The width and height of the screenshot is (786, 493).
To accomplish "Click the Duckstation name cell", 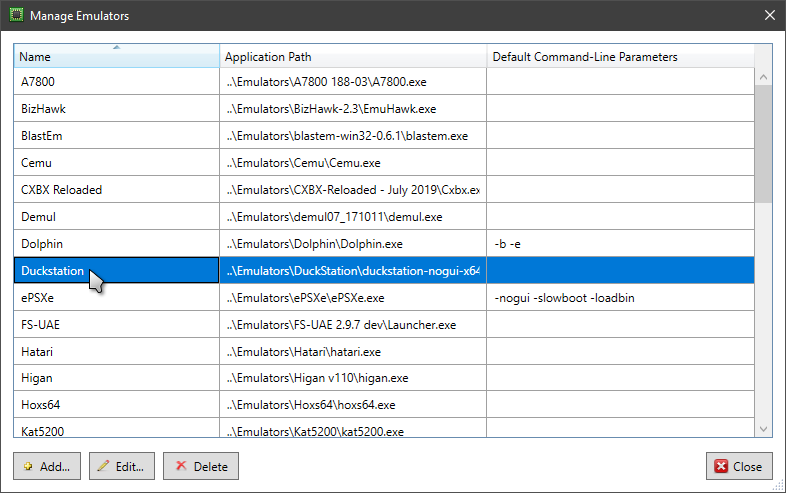I will (116, 270).
